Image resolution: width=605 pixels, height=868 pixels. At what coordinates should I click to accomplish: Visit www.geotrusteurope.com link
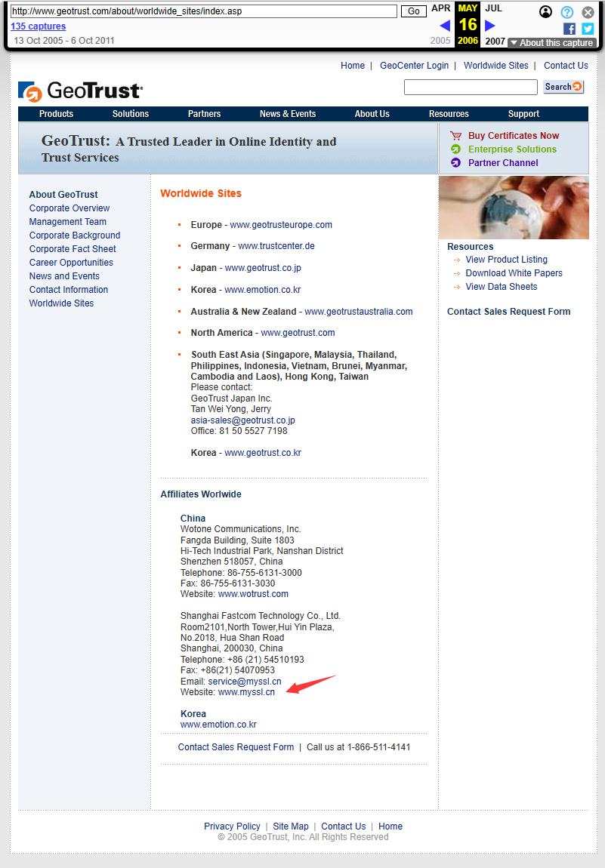[281, 225]
